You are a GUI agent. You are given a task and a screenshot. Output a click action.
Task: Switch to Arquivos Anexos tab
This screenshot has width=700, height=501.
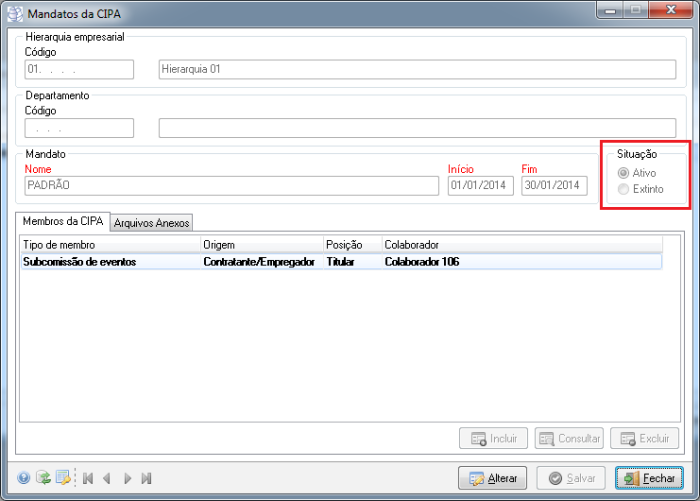(x=151, y=222)
